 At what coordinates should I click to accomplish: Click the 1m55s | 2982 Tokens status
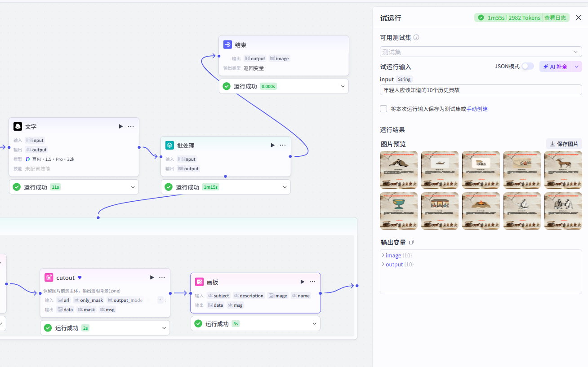(x=514, y=18)
